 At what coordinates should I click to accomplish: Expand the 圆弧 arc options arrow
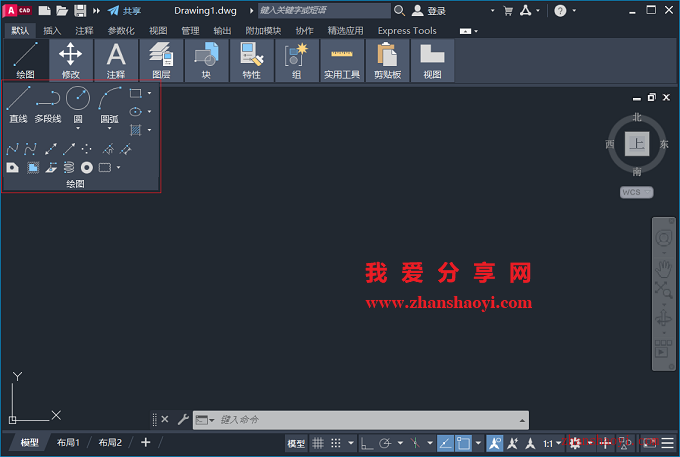110,129
